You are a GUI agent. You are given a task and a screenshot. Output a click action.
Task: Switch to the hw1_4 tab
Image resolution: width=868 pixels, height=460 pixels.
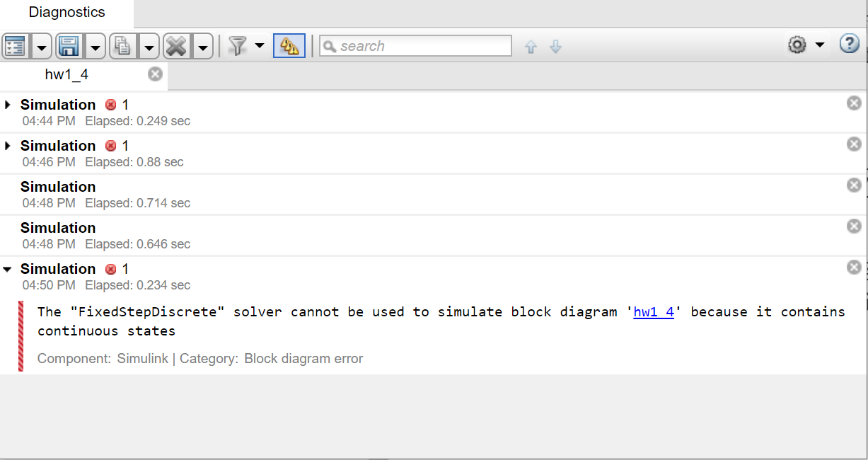[66, 74]
